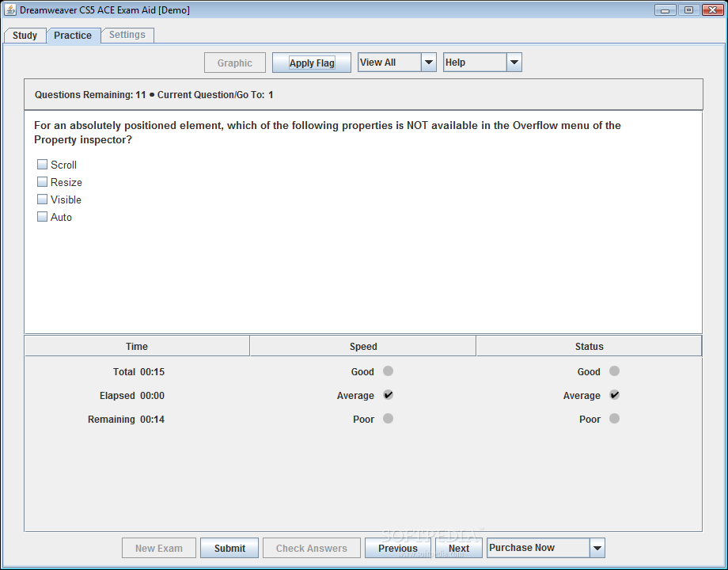Click the Apply Flag button

[312, 63]
